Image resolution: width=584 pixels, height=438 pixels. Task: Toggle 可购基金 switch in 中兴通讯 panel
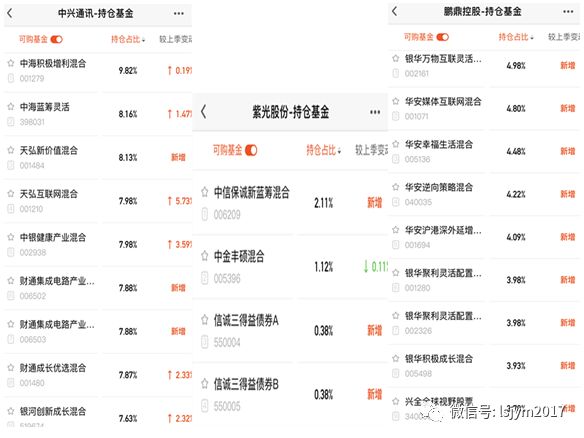[57, 39]
